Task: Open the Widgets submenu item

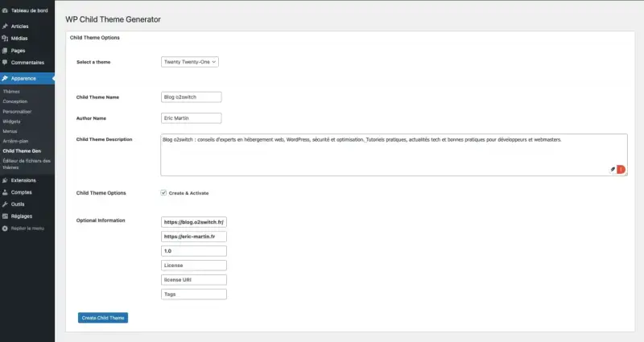Action: [11, 122]
